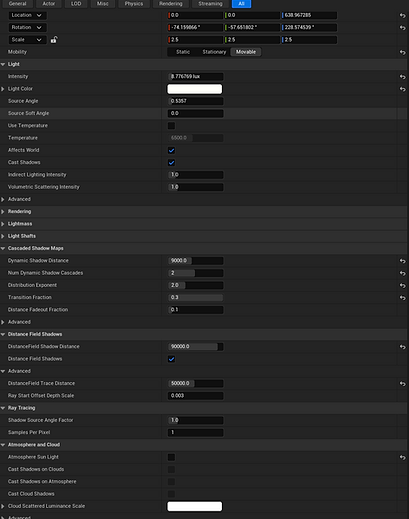Collapse Advanced under Distance Field Shadows
Viewport: 409px width, 519px height.
tap(3, 371)
